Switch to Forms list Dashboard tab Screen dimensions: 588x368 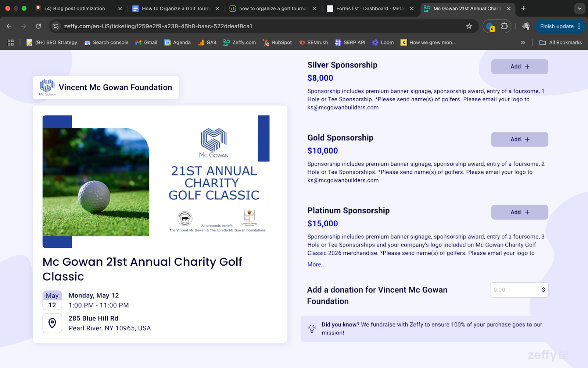click(x=370, y=8)
